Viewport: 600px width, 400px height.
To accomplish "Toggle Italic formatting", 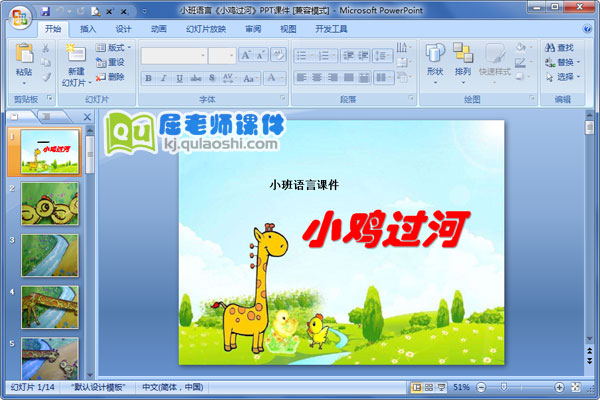I will (x=164, y=78).
